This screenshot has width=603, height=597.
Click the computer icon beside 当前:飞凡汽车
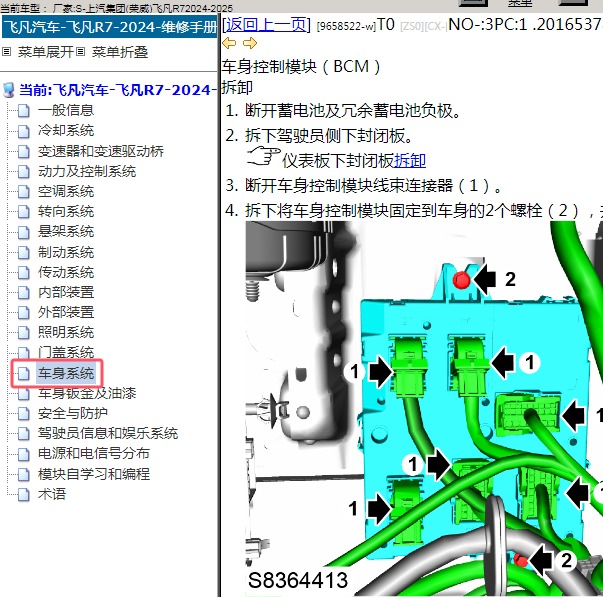pyautogui.click(x=8, y=90)
